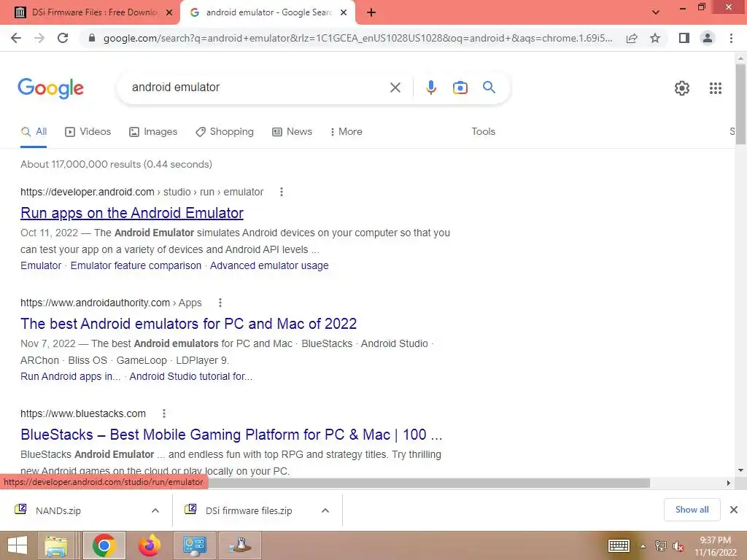747x560 pixels.
Task: Open the Tools search options
Action: coord(483,132)
